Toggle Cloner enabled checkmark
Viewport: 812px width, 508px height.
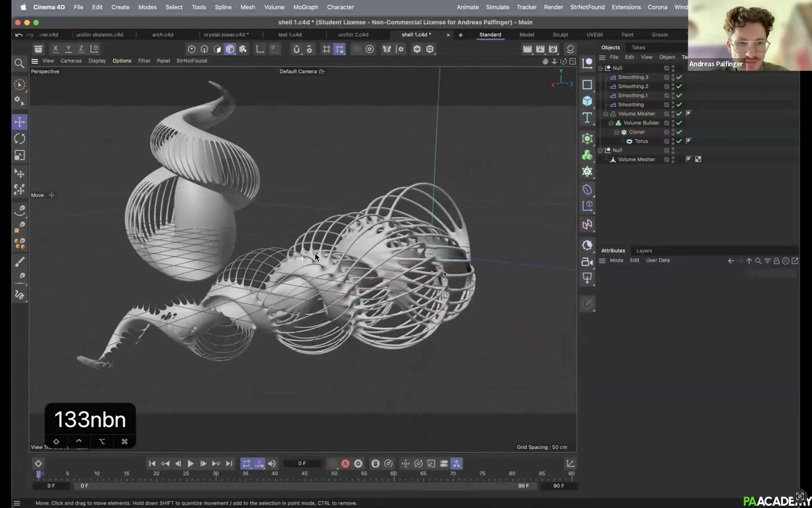tap(679, 132)
